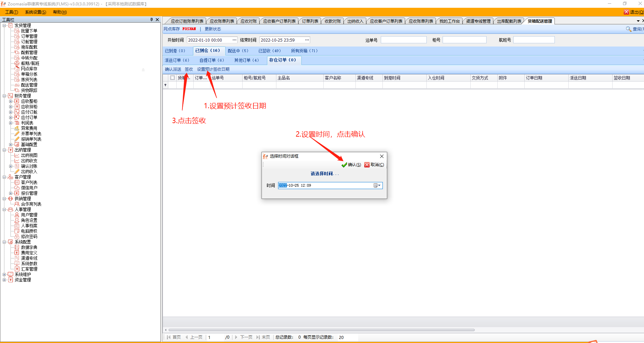
Task: Click the red exit icon at top right
Action: 626,12
